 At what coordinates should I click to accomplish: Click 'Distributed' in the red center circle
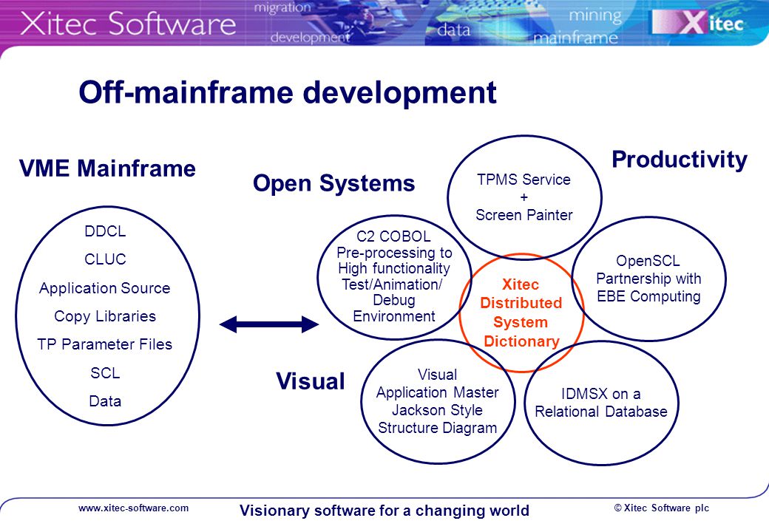tap(521, 303)
